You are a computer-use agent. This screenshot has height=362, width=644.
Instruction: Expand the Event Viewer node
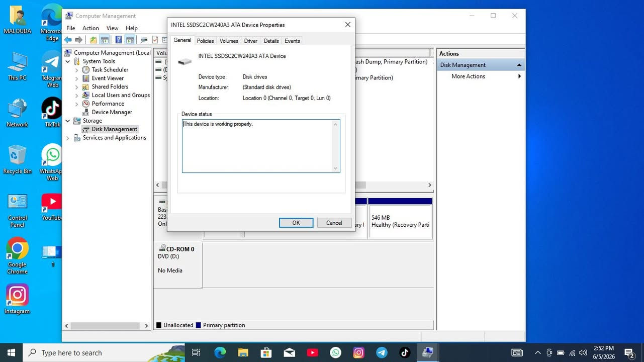[77, 78]
